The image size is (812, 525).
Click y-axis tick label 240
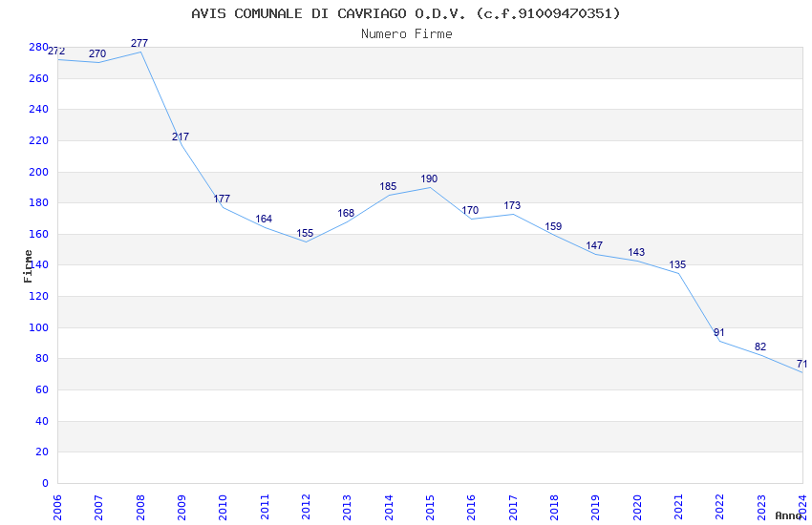(x=39, y=109)
